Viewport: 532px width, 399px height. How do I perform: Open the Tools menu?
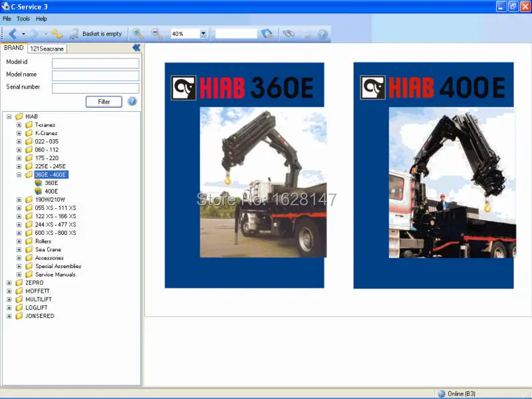(23, 19)
